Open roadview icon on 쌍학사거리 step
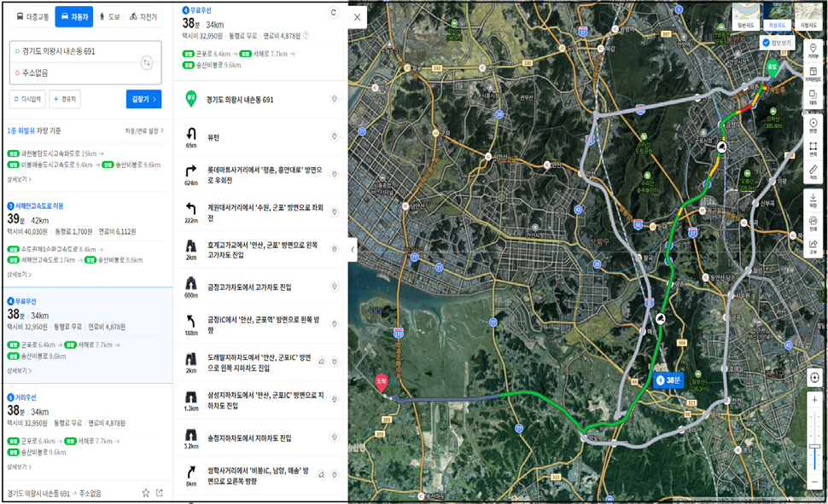The image size is (828, 504). (x=322, y=474)
